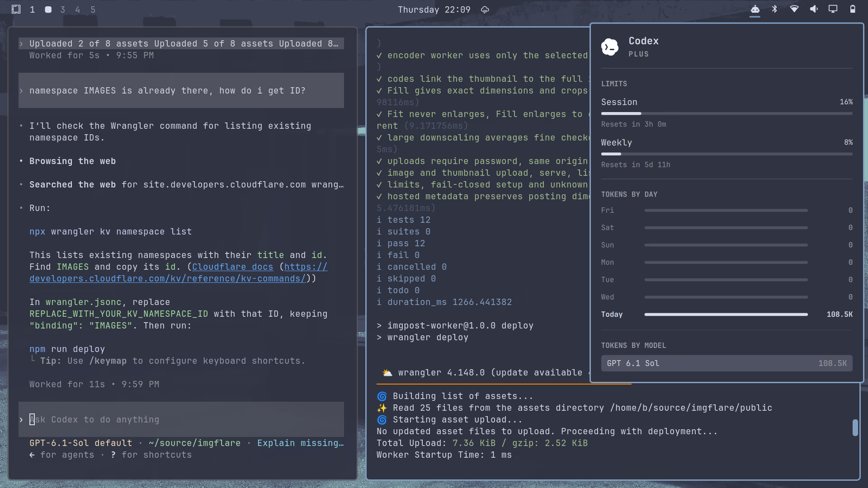Click the 'npm run deploy' command
The width and height of the screenshot is (868, 488).
(67, 349)
